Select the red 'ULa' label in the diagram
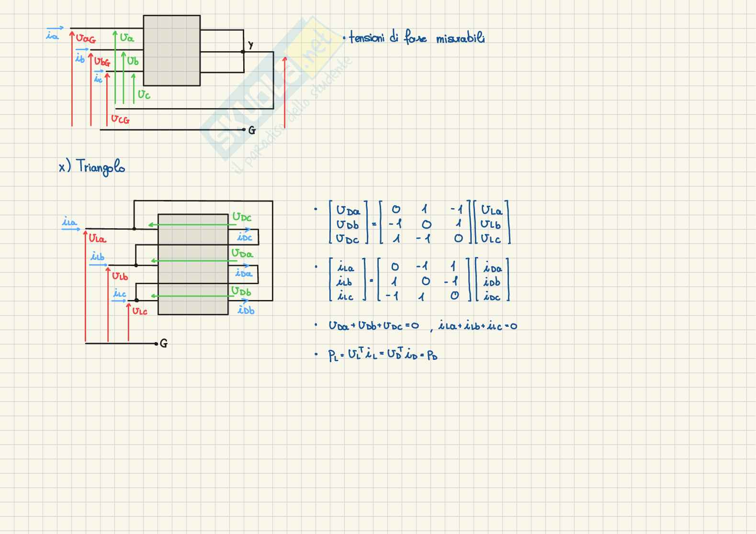 coord(97,238)
